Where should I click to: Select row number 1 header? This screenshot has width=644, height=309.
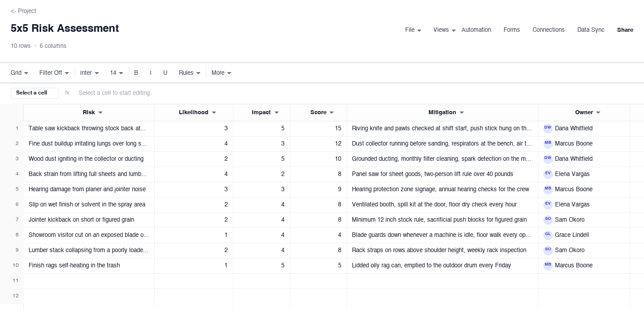click(x=12, y=129)
